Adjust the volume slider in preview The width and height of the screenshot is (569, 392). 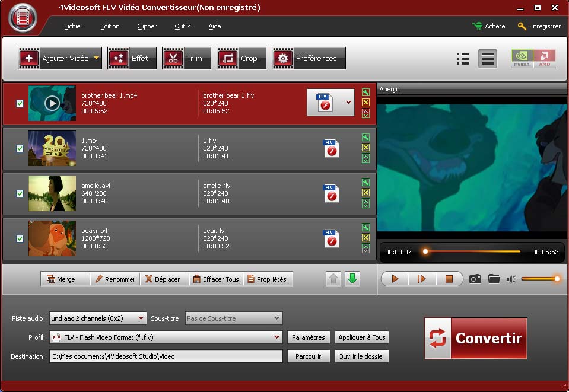(x=539, y=279)
